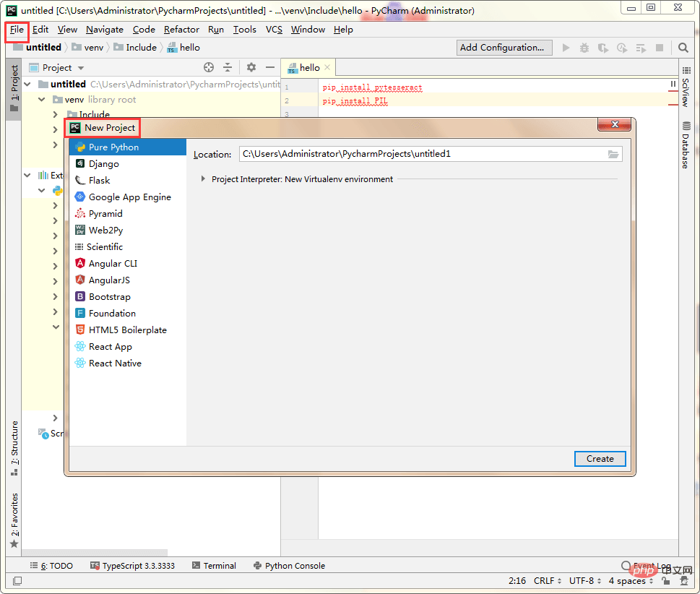Open the Edit menu

click(x=40, y=30)
